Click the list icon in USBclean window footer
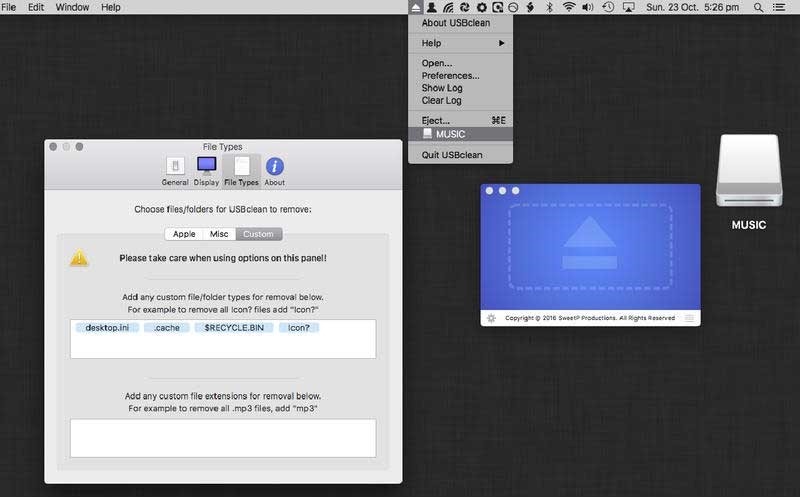The width and height of the screenshot is (800, 497). 689,318
